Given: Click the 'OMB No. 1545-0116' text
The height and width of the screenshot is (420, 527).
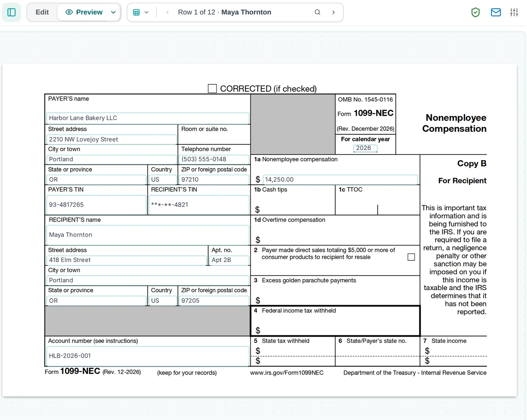Looking at the screenshot, I should pyautogui.click(x=365, y=100).
